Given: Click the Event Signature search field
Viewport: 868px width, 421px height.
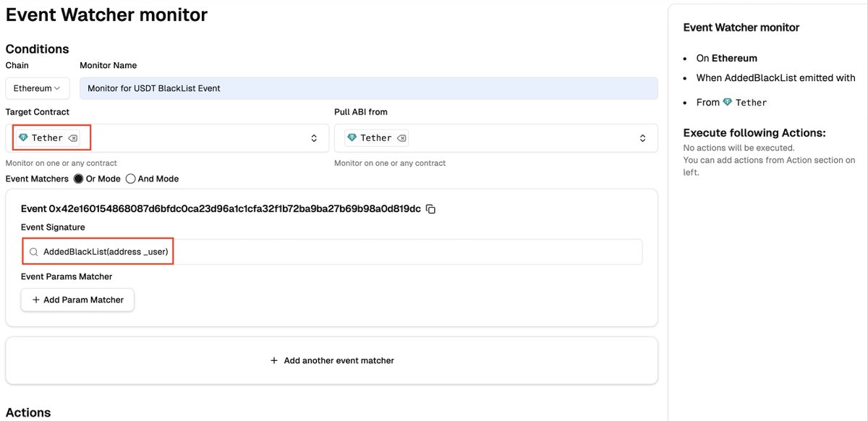Looking at the screenshot, I should (x=331, y=252).
